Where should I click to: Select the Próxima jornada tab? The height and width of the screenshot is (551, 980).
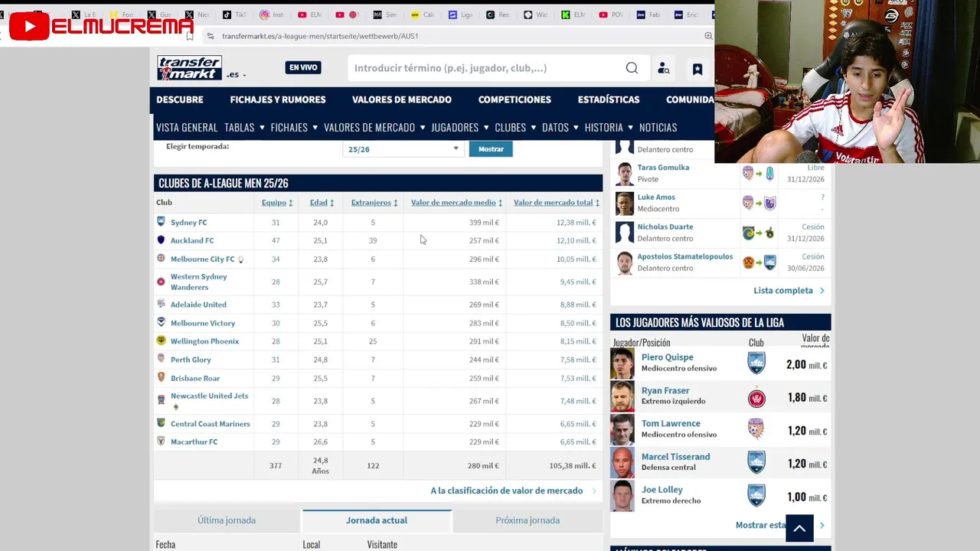point(528,520)
